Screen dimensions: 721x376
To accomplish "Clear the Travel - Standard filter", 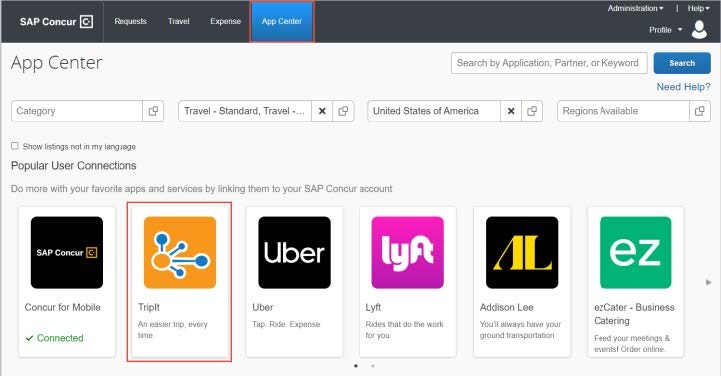I will [322, 111].
